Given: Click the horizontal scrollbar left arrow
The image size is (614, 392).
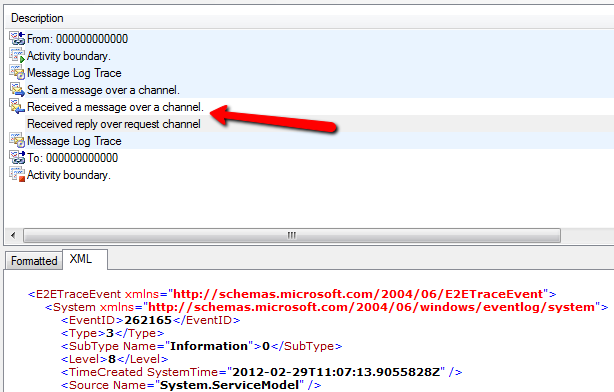Looking at the screenshot, I should [x=13, y=235].
